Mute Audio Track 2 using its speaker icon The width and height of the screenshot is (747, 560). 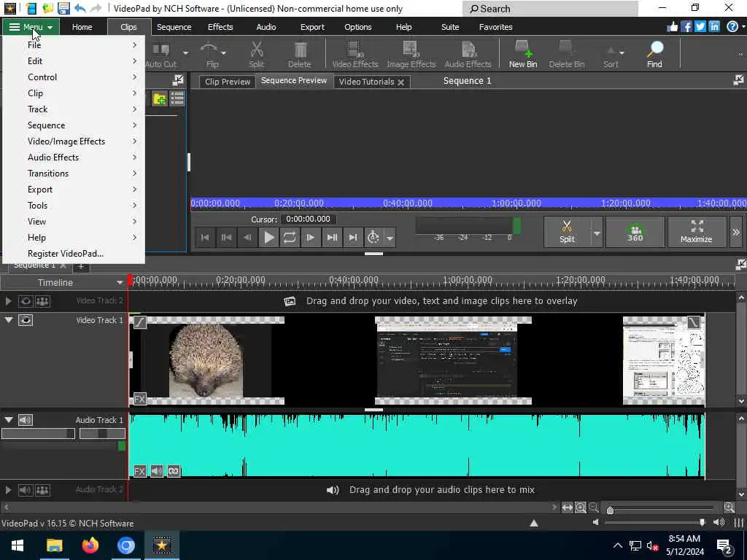[26, 489]
